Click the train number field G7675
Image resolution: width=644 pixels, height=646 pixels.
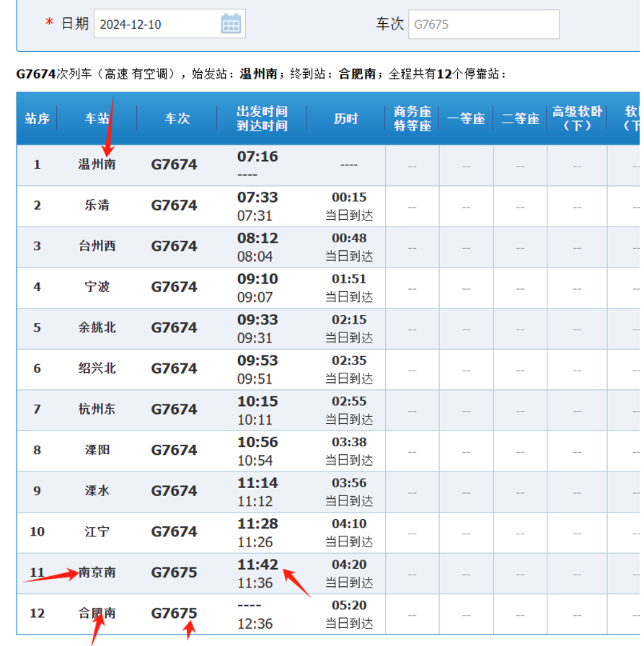[x=483, y=25]
